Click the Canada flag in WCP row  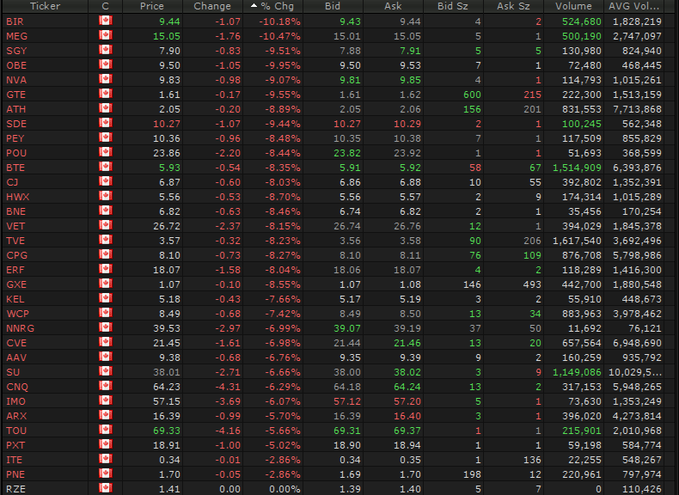pyautogui.click(x=105, y=313)
